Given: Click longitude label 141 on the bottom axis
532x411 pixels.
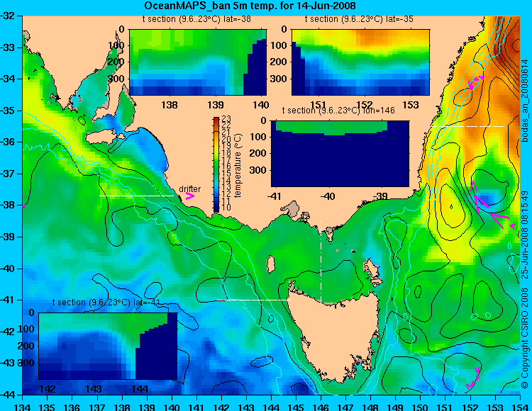Looking at the screenshot, I should (x=196, y=407).
